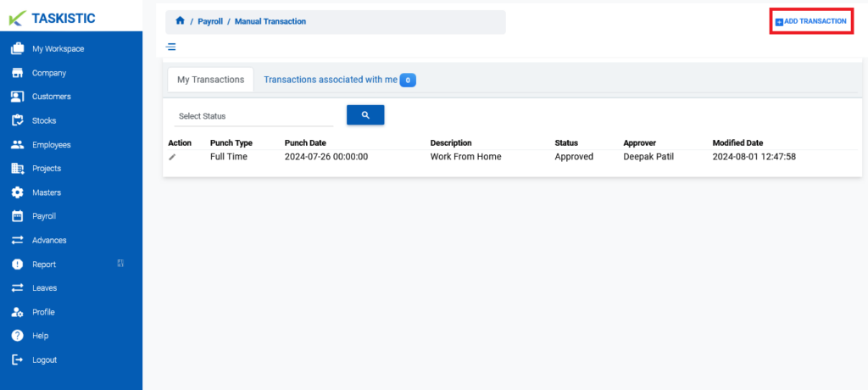Toggle the hamburger sidebar collapse icon
The height and width of the screenshot is (390, 868).
coord(171,47)
